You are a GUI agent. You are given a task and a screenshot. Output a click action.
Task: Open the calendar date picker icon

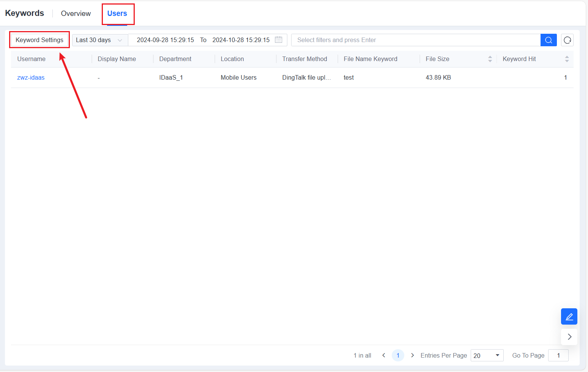(x=279, y=40)
